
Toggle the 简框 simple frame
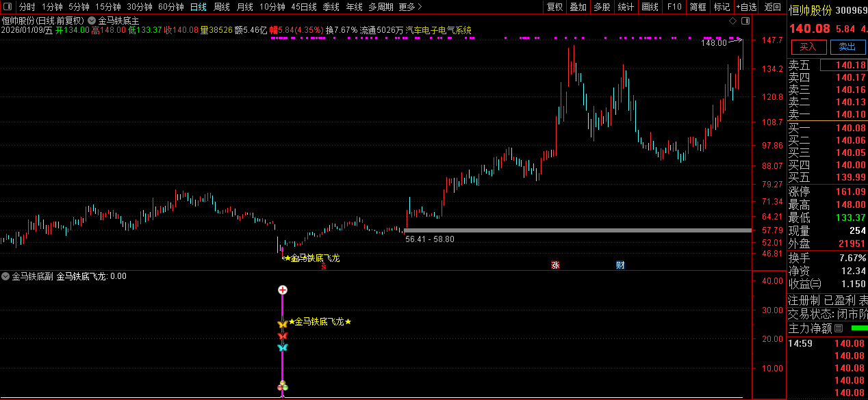(x=698, y=7)
